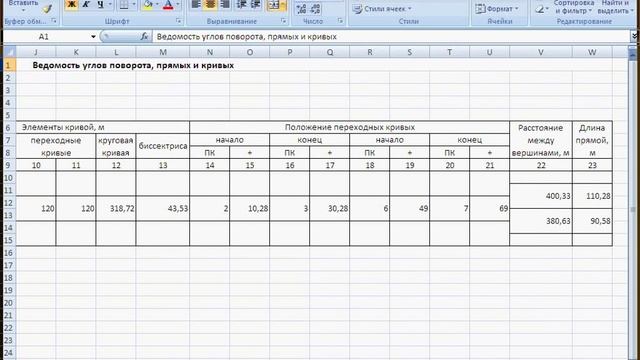Click cell with value 318,72
The image size is (640, 360).
(x=116, y=209)
